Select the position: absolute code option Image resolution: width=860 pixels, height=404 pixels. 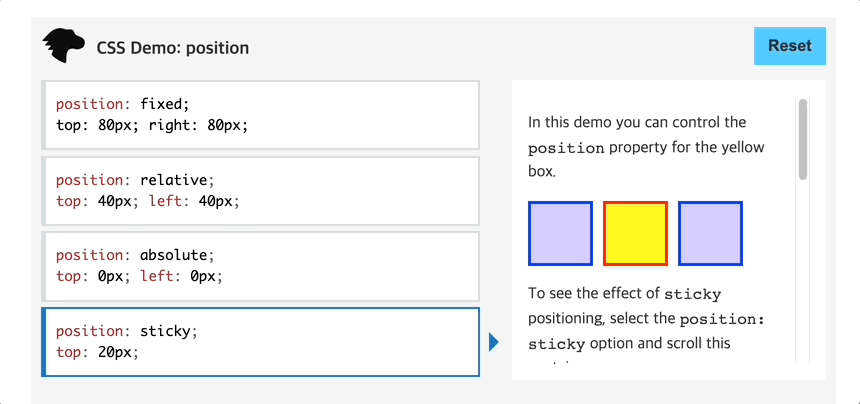tap(261, 266)
